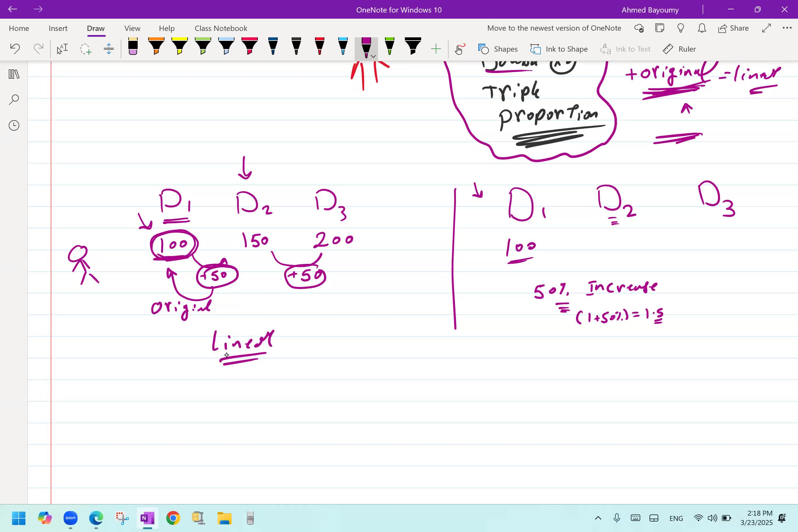Screen dimensions: 798x532
Task: Add a new pen with plus icon
Action: coord(436,49)
